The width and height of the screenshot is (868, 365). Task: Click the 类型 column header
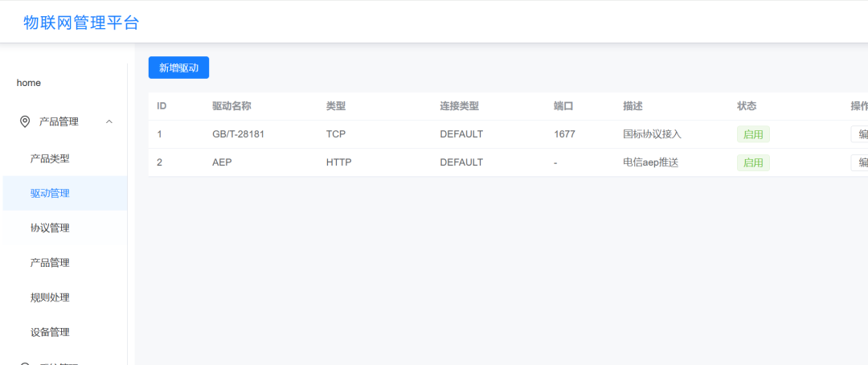336,106
